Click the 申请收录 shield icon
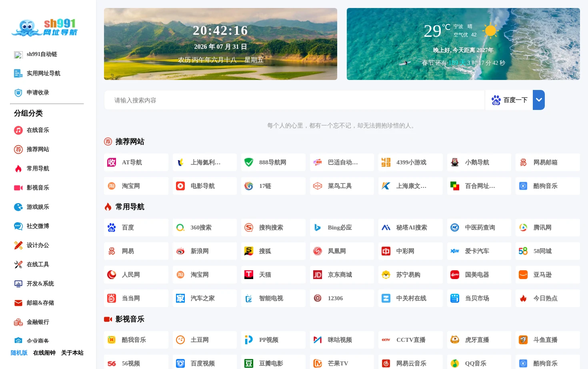588x369 pixels. [x=18, y=93]
